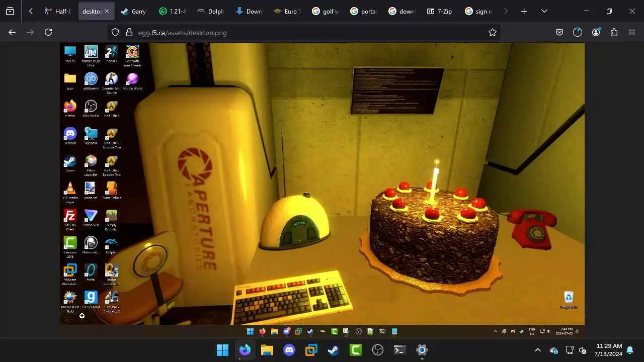Image resolution: width=644 pixels, height=362 pixels.
Task: Launch Camtasia from the taskbar
Action: coord(356,350)
